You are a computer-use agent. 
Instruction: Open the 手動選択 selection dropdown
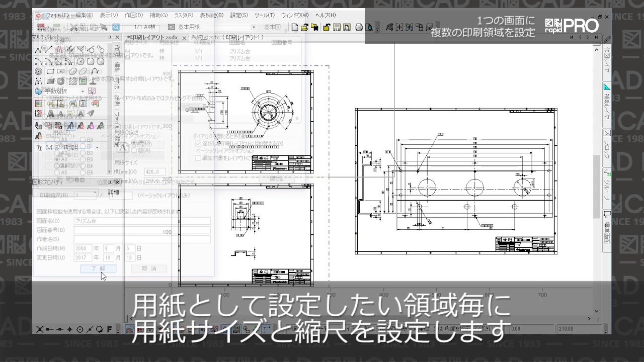point(83,91)
